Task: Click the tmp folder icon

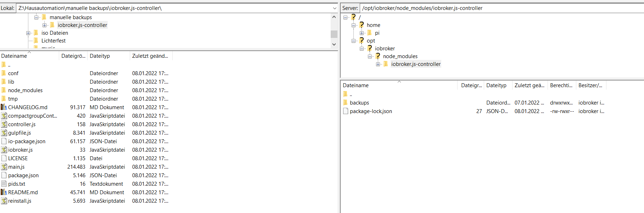Action: pyautogui.click(x=4, y=99)
